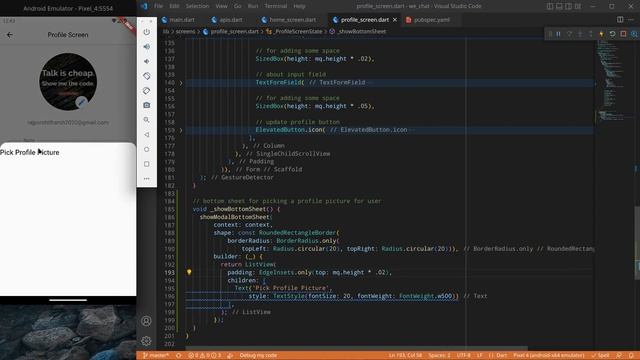The width and height of the screenshot is (640, 360).
Task: Trigger Flutter Hot Reload lightning icon
Action: (601, 34)
